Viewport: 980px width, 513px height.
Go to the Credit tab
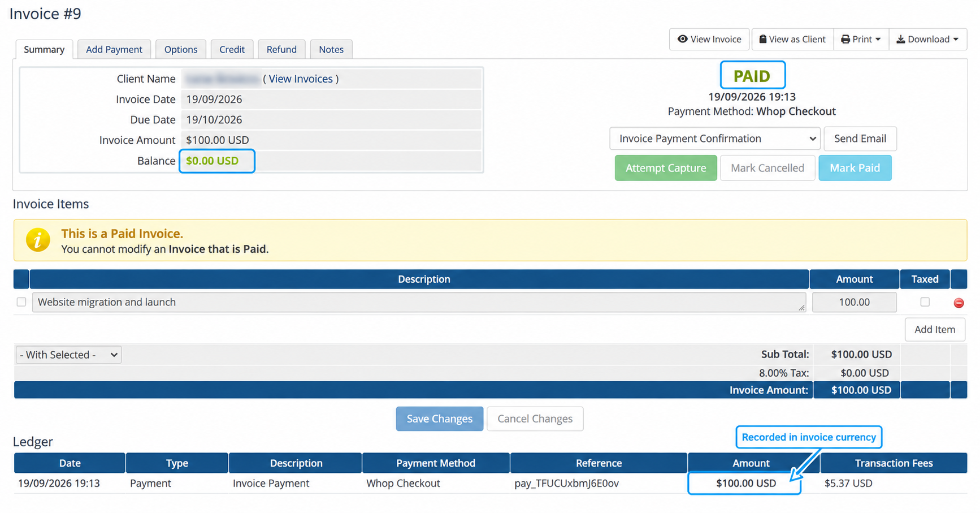point(232,49)
